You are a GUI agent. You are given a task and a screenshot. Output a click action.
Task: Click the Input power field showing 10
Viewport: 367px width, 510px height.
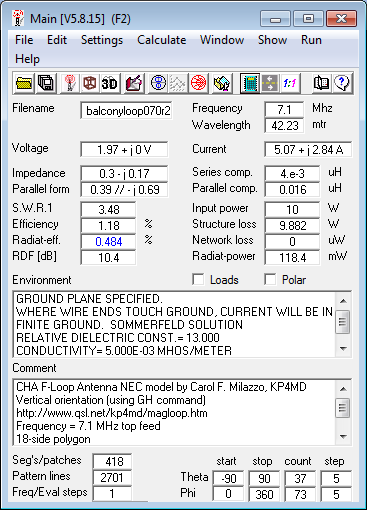tap(292, 209)
